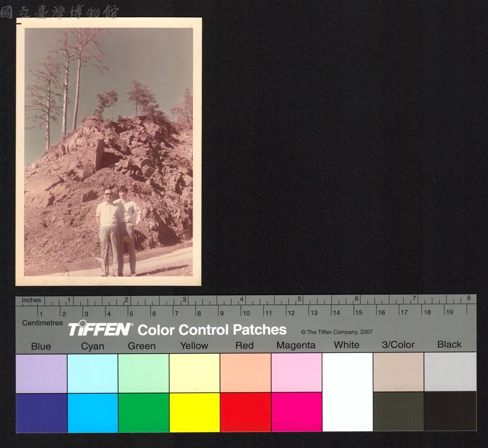
Task: Pick the beige 3/Color patch
Action: (x=398, y=372)
